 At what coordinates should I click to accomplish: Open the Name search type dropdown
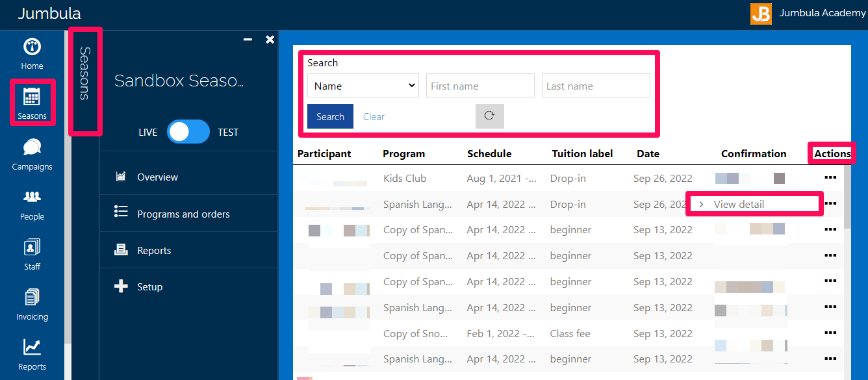(363, 86)
